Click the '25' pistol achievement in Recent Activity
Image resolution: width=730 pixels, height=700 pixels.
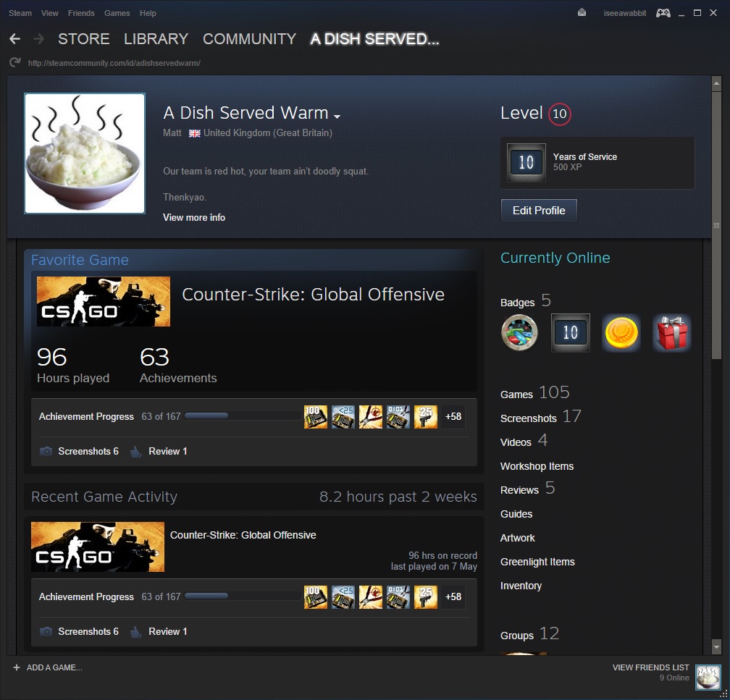[426, 596]
